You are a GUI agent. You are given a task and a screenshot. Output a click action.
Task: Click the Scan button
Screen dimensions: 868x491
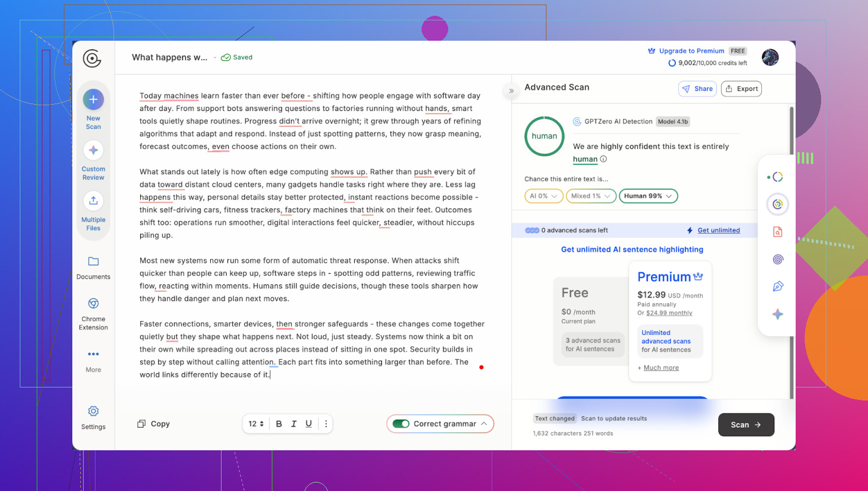(x=745, y=425)
